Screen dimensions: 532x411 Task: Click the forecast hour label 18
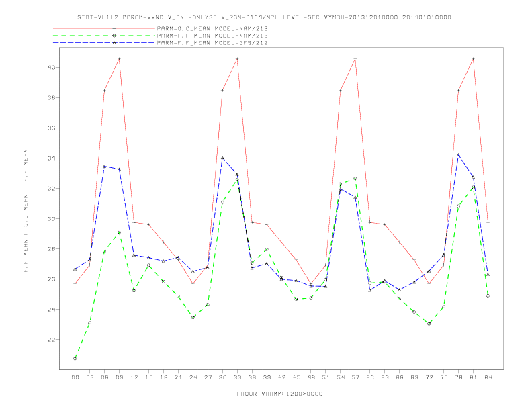[163, 377]
